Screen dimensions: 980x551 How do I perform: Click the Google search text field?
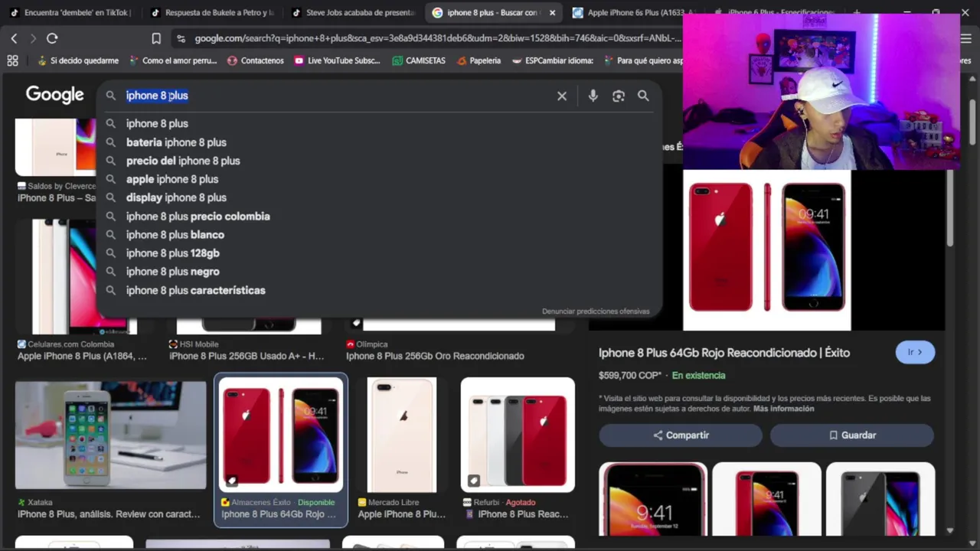(337, 96)
